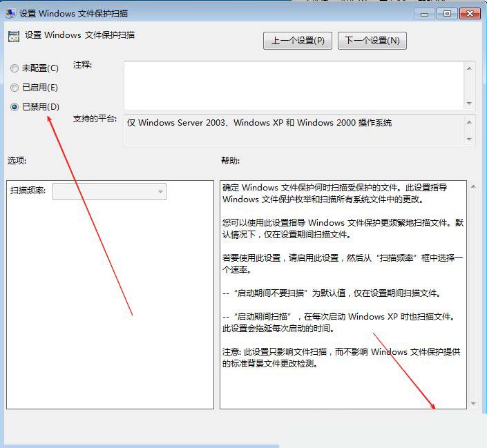This screenshot has height=448, width=487.
Task: Click the policy setting icon beside the heading
Action: pos(14,37)
